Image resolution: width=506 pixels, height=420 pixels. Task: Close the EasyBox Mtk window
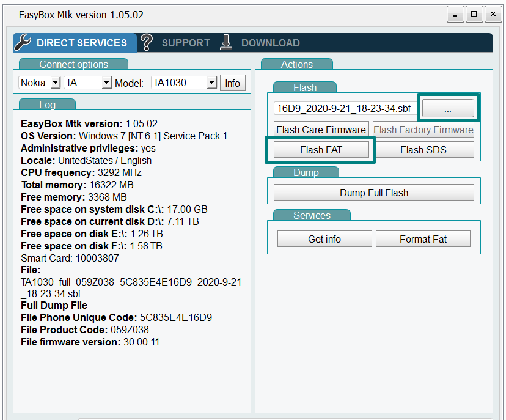[493, 15]
